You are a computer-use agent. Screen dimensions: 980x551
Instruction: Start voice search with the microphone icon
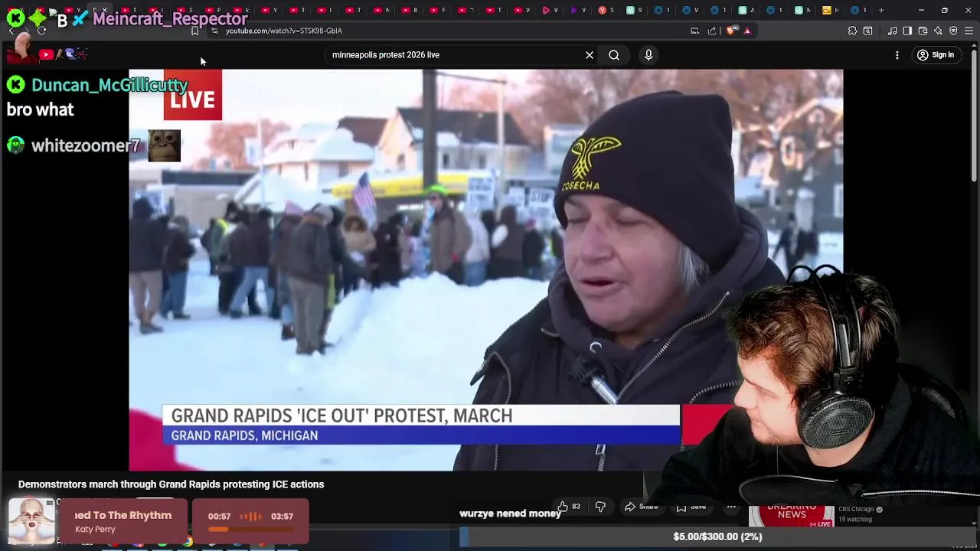tap(648, 55)
